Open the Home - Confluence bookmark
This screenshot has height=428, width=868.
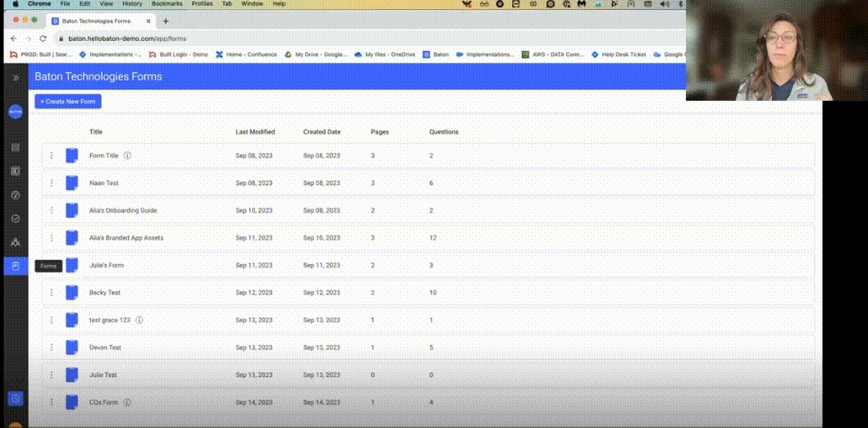pyautogui.click(x=246, y=55)
